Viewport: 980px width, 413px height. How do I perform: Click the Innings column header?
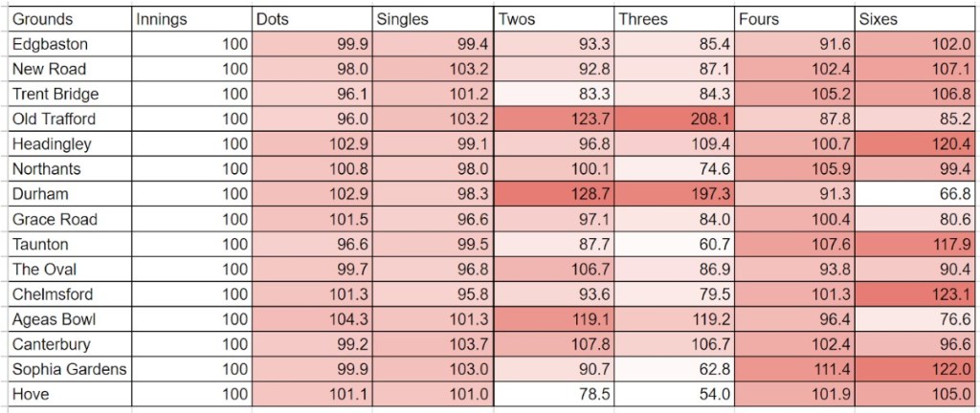[x=189, y=19]
